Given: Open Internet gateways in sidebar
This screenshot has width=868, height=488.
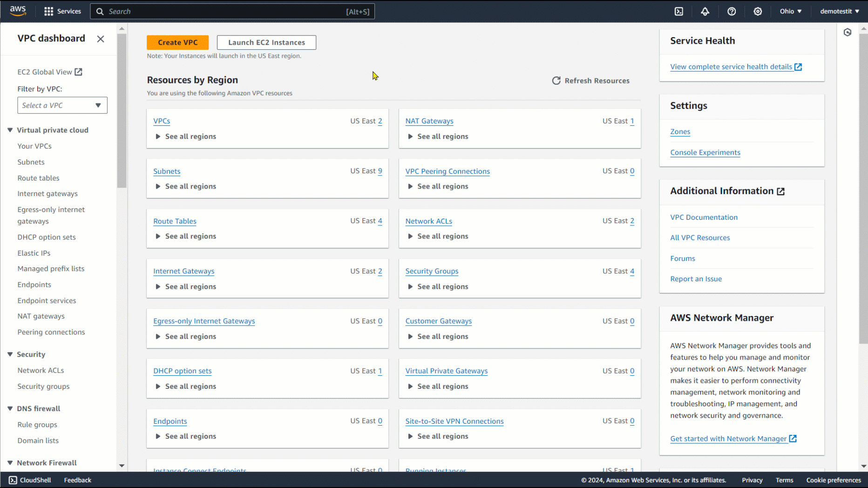Looking at the screenshot, I should 47,194.
